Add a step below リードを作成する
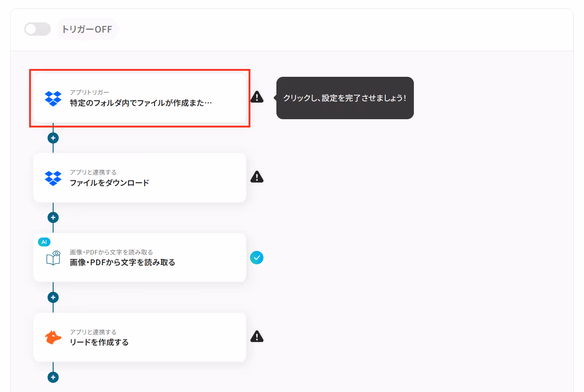Screen dimensions: 584x392 pos(53,377)
